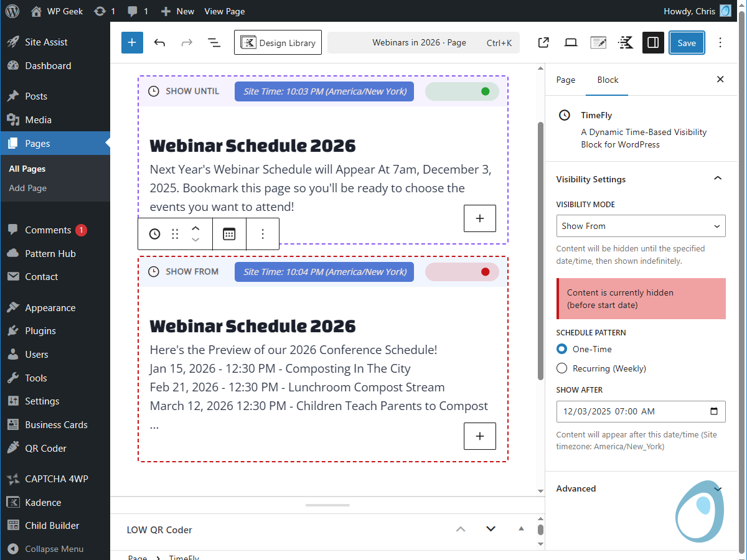Open the calendar icon in the TimeFly toolbar
747x560 pixels.
tap(229, 233)
